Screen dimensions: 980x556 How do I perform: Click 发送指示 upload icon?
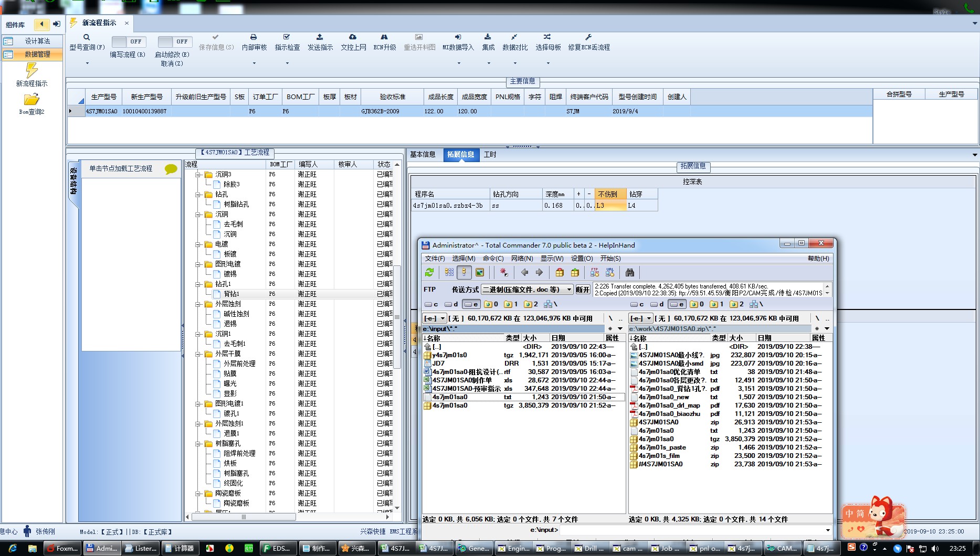320,37
